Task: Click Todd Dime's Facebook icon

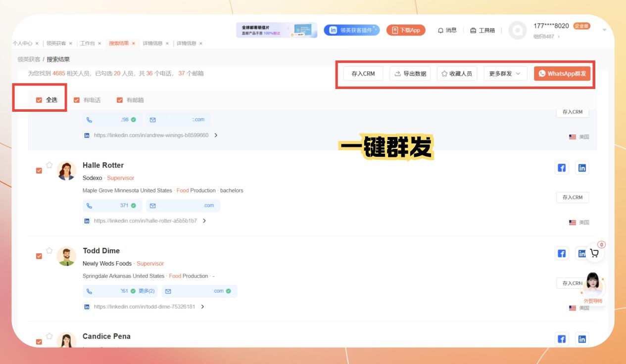Action: pyautogui.click(x=562, y=254)
